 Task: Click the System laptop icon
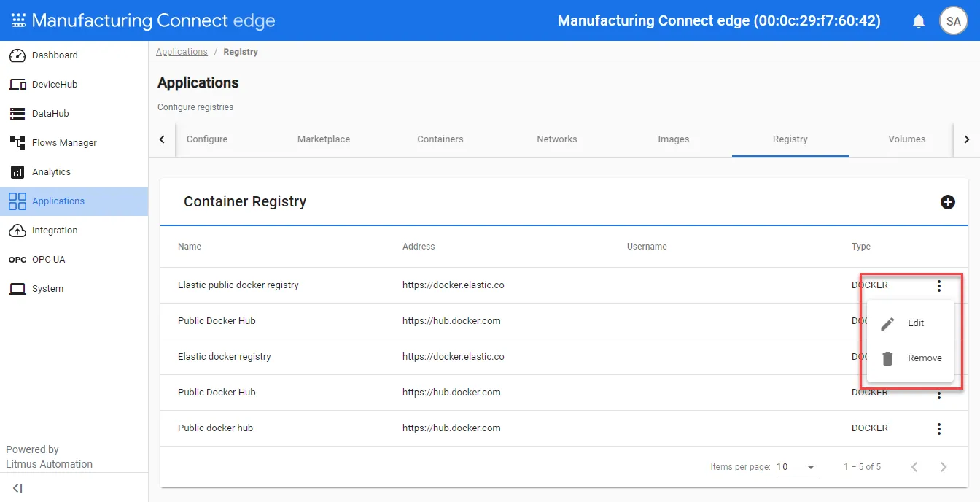(x=17, y=289)
